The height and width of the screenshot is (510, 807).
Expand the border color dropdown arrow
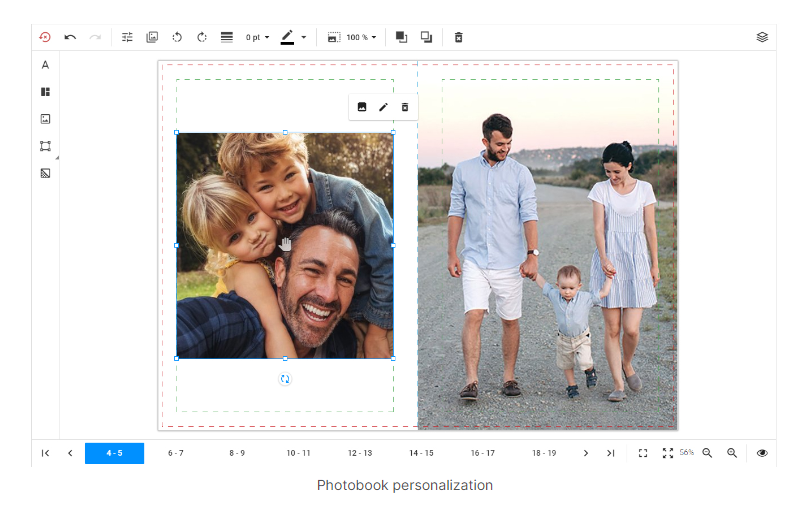(x=304, y=37)
